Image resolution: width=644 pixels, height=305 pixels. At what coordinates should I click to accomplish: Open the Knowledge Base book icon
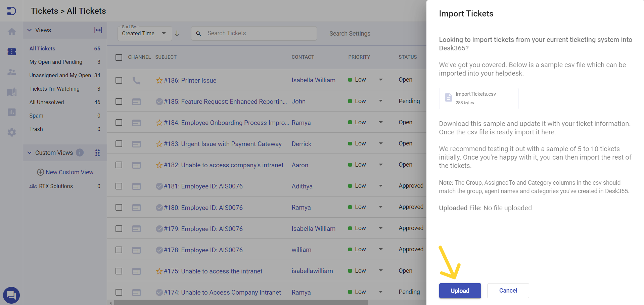(12, 92)
